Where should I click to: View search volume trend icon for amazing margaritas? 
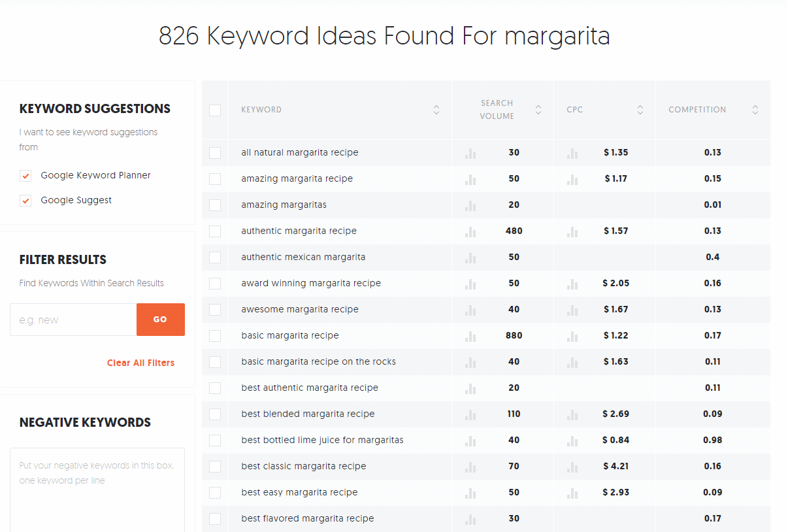coord(470,205)
